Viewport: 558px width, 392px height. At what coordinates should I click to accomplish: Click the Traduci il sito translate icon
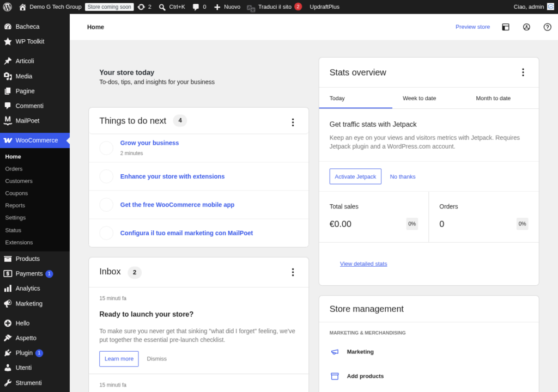(x=251, y=8)
